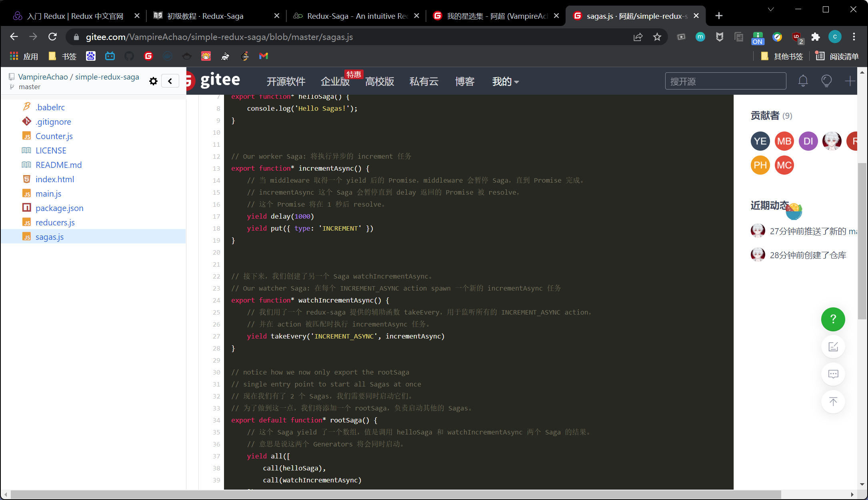Click the lightbulb icon in Gitee header
The height and width of the screenshot is (500, 868).
pyautogui.click(x=826, y=81)
